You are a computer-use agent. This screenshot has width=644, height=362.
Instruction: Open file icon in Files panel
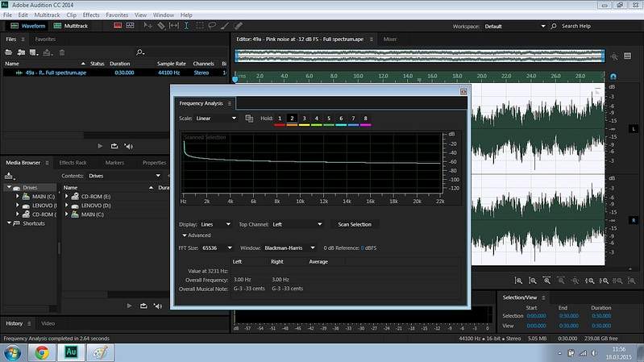point(8,52)
